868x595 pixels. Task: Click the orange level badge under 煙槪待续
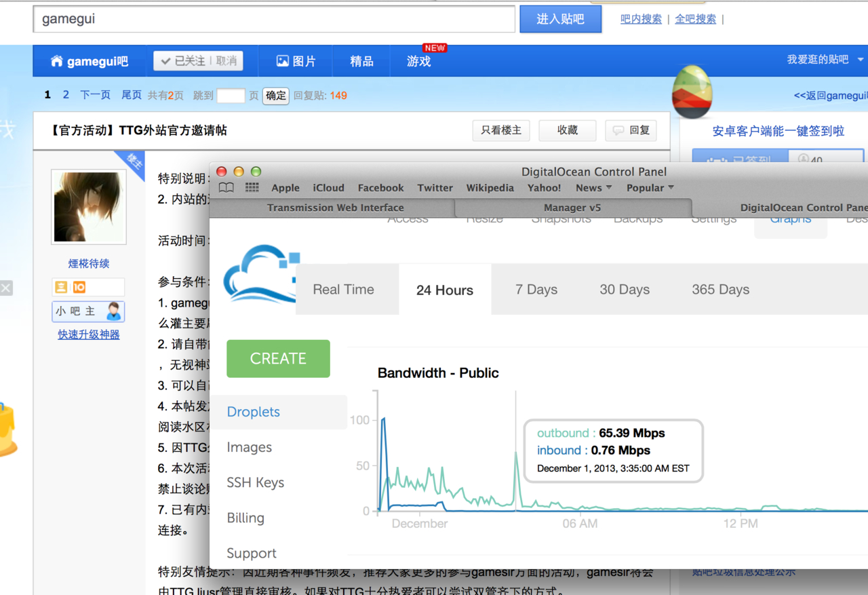[79, 287]
